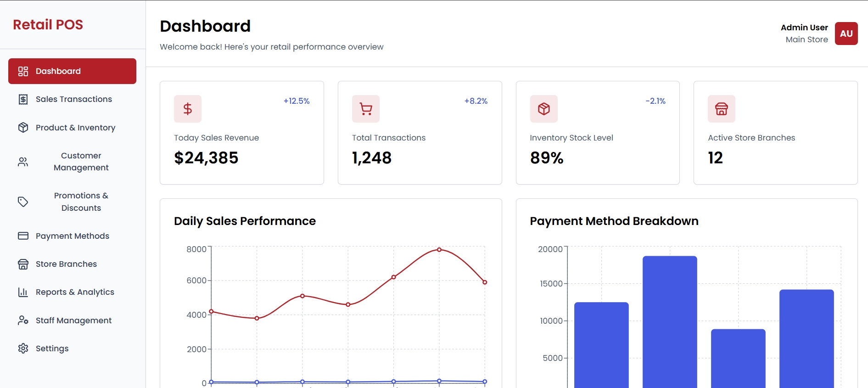Viewport: 868px width, 388px height.
Task: Click the credit card Payment Methods icon
Action: click(x=23, y=236)
